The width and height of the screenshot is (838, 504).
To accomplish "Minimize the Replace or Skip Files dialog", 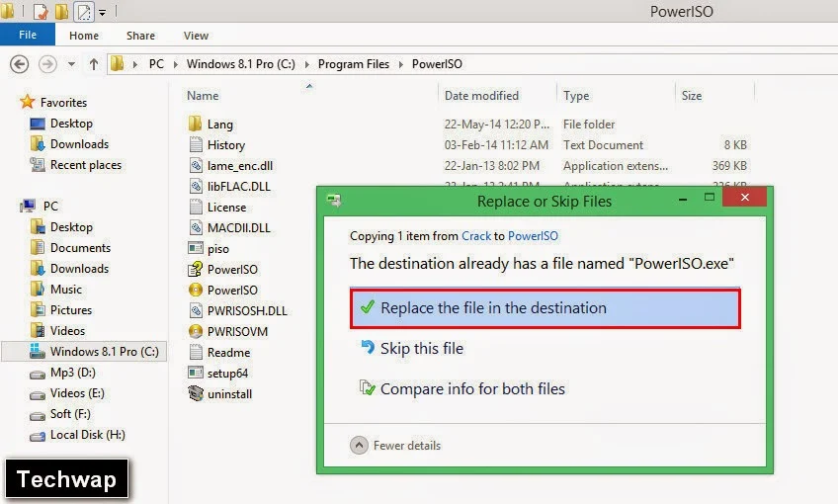I will click(x=683, y=199).
